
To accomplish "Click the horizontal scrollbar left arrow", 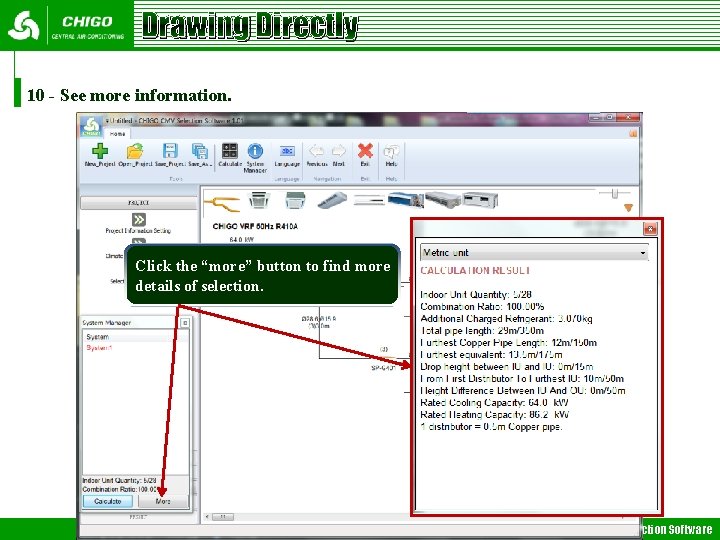I will click(207, 517).
